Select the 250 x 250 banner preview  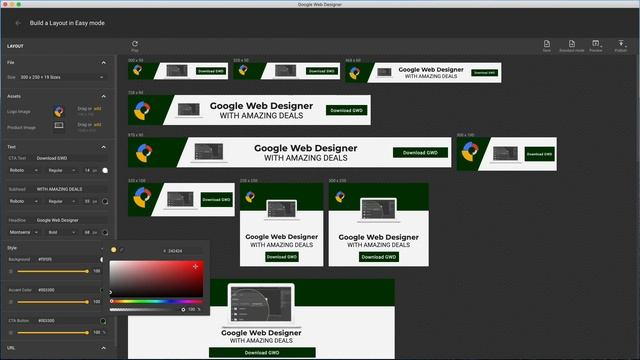pyautogui.click(x=282, y=224)
